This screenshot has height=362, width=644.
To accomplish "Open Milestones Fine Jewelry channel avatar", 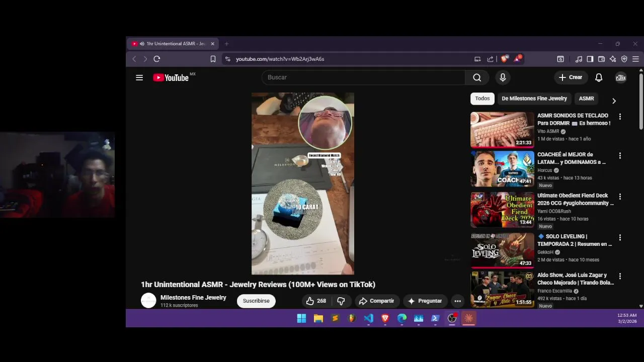I will (x=148, y=301).
